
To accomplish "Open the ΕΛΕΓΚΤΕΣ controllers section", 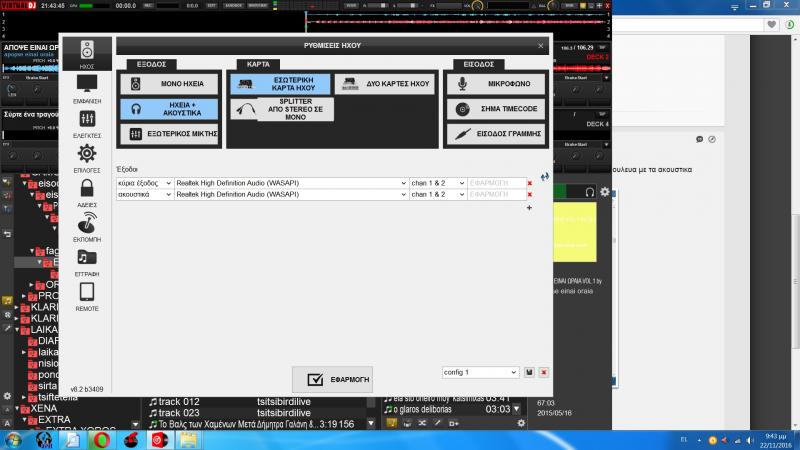I will 87,123.
